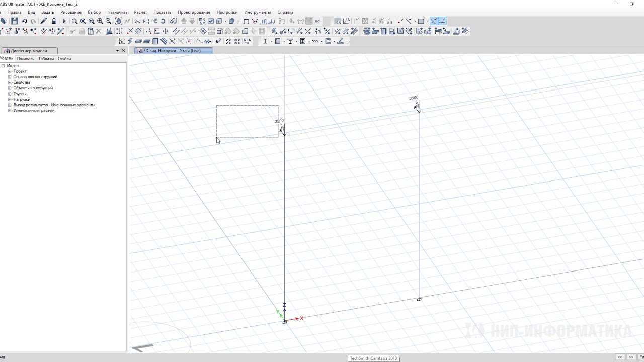Open the Показать menu in menu bar
Screen dimensions: 644x362
click(x=162, y=12)
